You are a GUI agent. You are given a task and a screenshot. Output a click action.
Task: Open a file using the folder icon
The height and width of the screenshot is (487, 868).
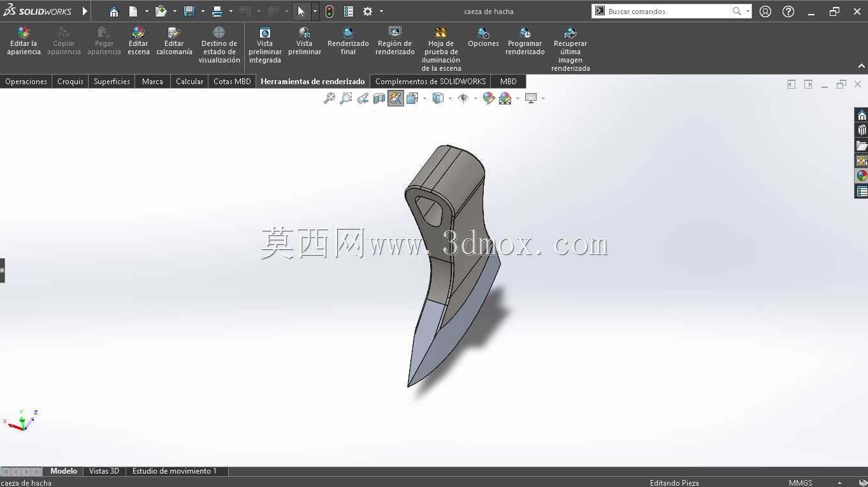click(161, 11)
